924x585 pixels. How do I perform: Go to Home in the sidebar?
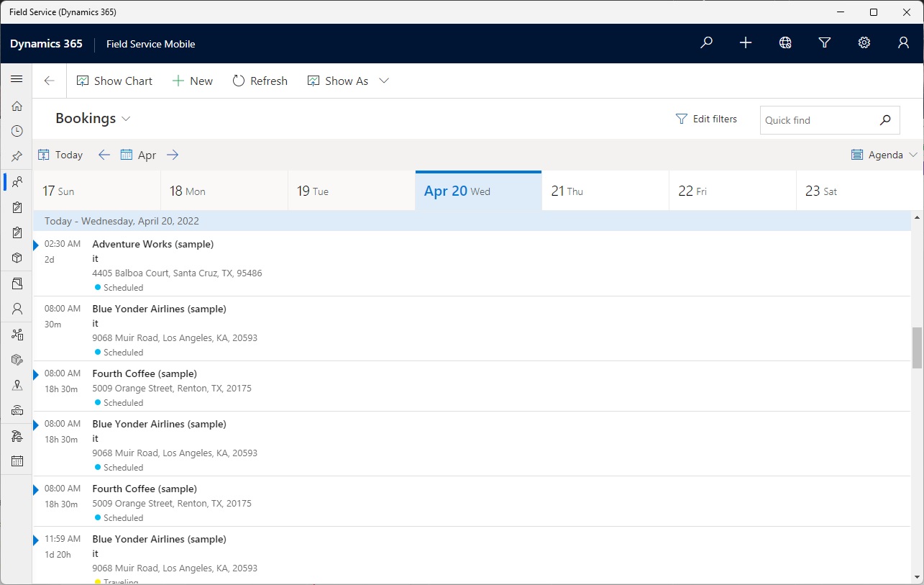click(x=17, y=106)
